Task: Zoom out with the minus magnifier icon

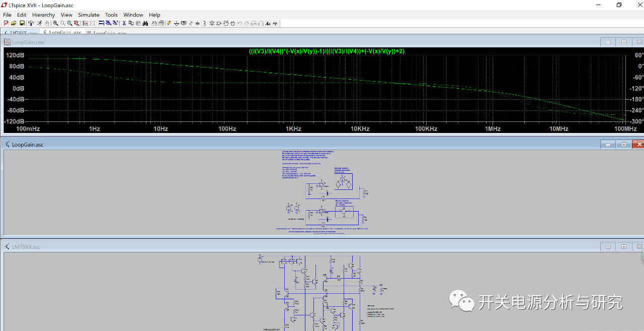Action: click(x=70, y=23)
